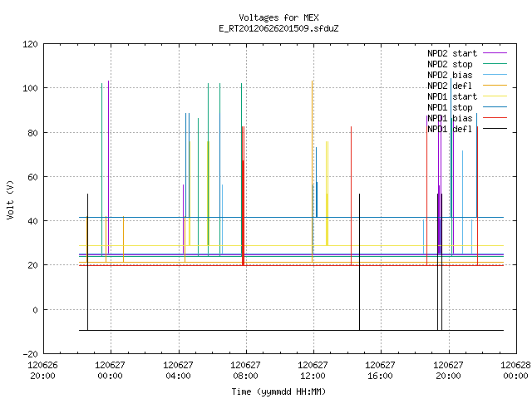Select the 'NPD1 stop' legend label
This screenshot has width=532, height=399.
pyautogui.click(x=450, y=107)
